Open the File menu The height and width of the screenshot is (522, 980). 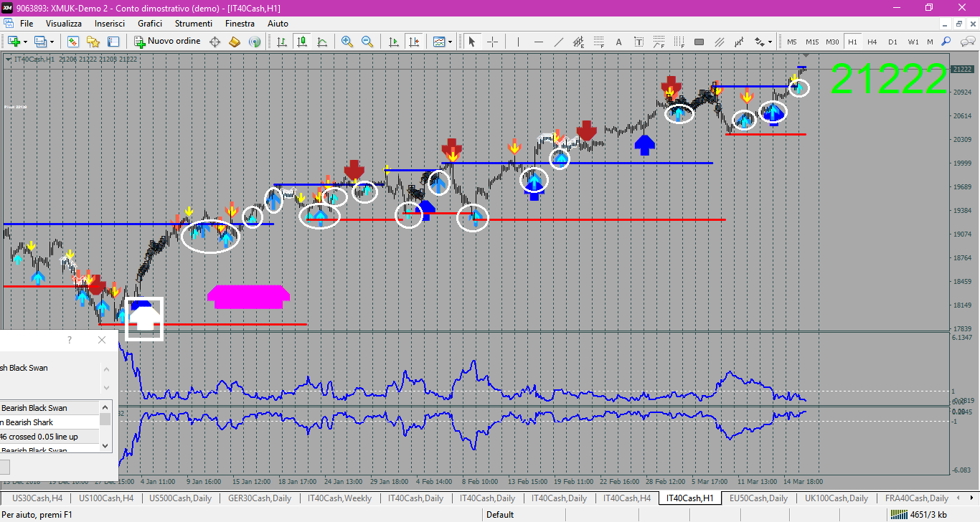pyautogui.click(x=27, y=24)
